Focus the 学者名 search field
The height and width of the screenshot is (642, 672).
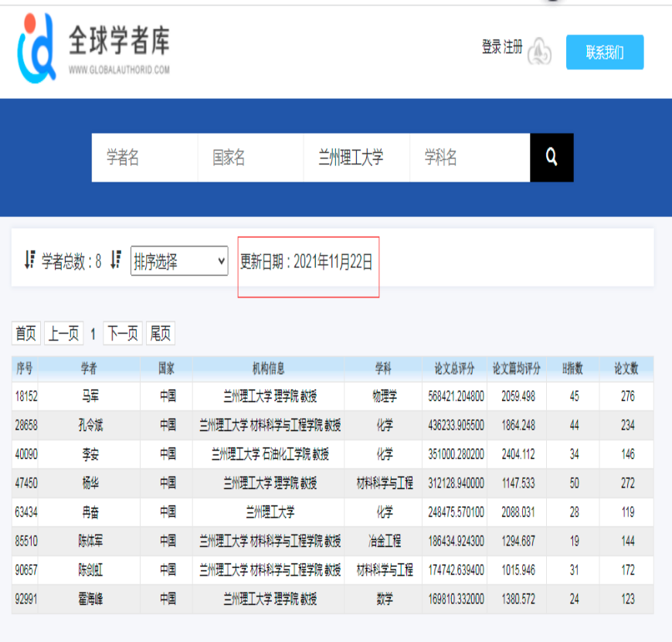[x=144, y=158]
